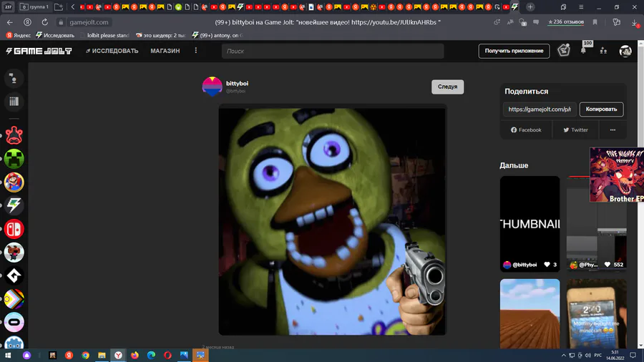Open Google Chrome from the taskbar
Image resolution: width=644 pixels, height=362 pixels.
[85, 355]
